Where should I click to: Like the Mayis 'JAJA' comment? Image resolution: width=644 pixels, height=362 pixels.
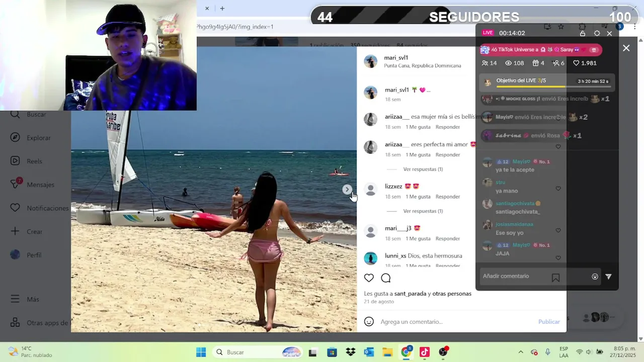pos(558,258)
